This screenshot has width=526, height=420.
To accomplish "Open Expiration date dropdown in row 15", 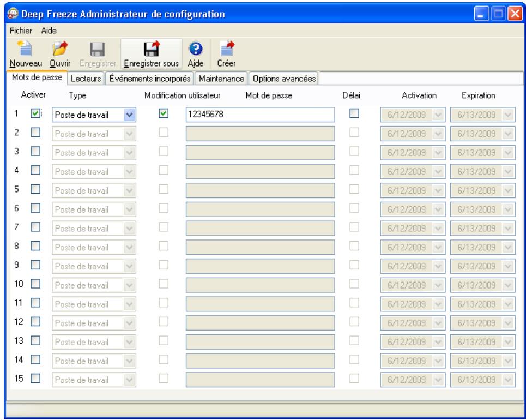I will [x=508, y=380].
